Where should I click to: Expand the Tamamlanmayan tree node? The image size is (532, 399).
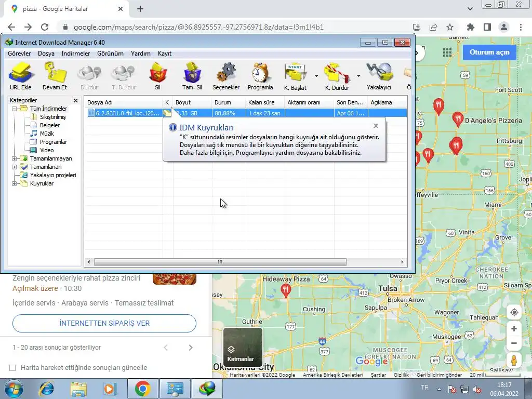pos(14,159)
